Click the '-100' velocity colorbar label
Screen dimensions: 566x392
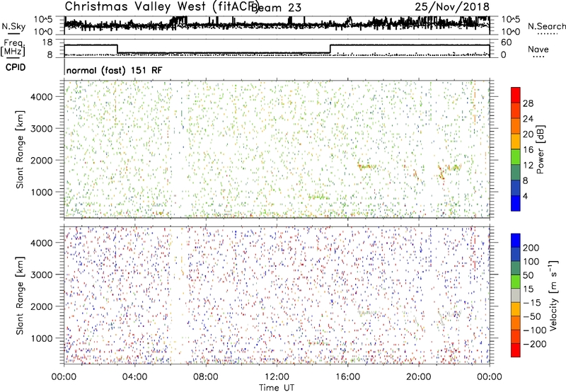click(534, 330)
